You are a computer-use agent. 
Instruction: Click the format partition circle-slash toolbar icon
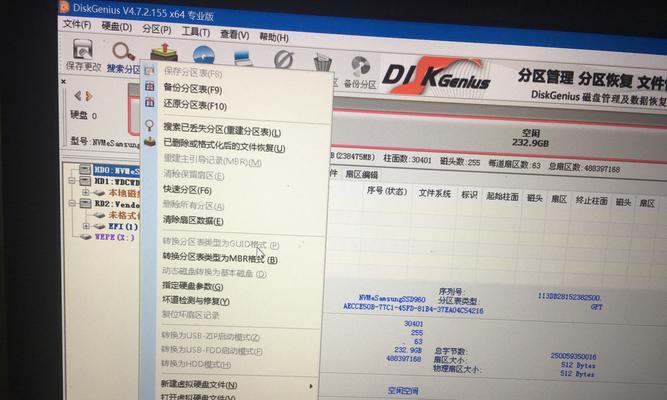[284, 60]
